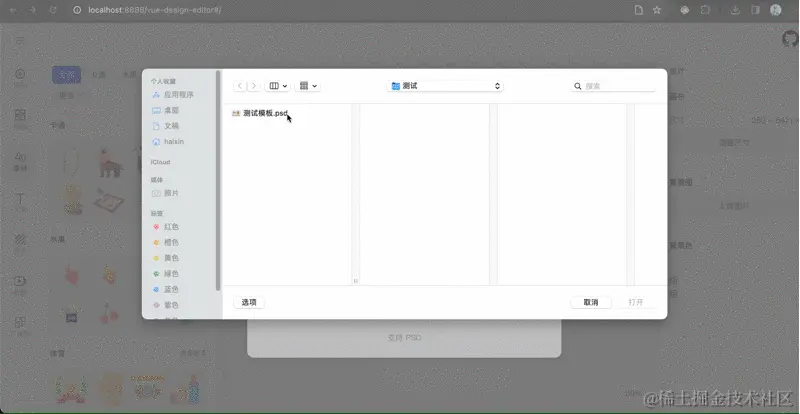Go forward in the file dialog
The image size is (800, 414).
point(254,86)
